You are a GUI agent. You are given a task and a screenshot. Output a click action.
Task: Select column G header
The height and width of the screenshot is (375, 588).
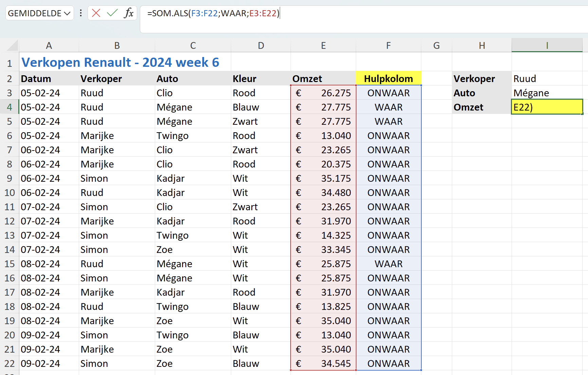(437, 45)
